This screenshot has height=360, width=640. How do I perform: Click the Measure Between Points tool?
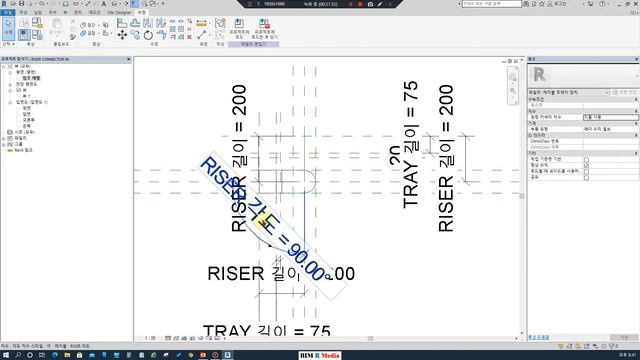coord(201,35)
